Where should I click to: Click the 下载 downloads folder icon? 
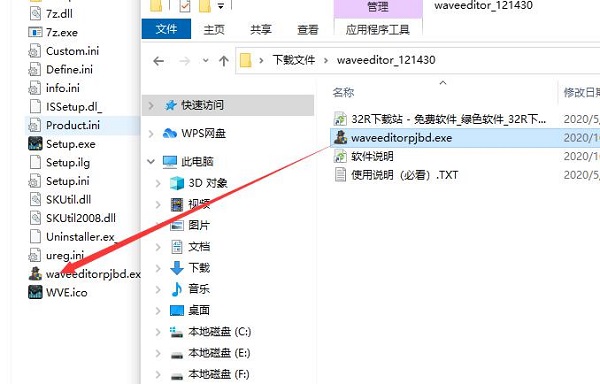[177, 268]
